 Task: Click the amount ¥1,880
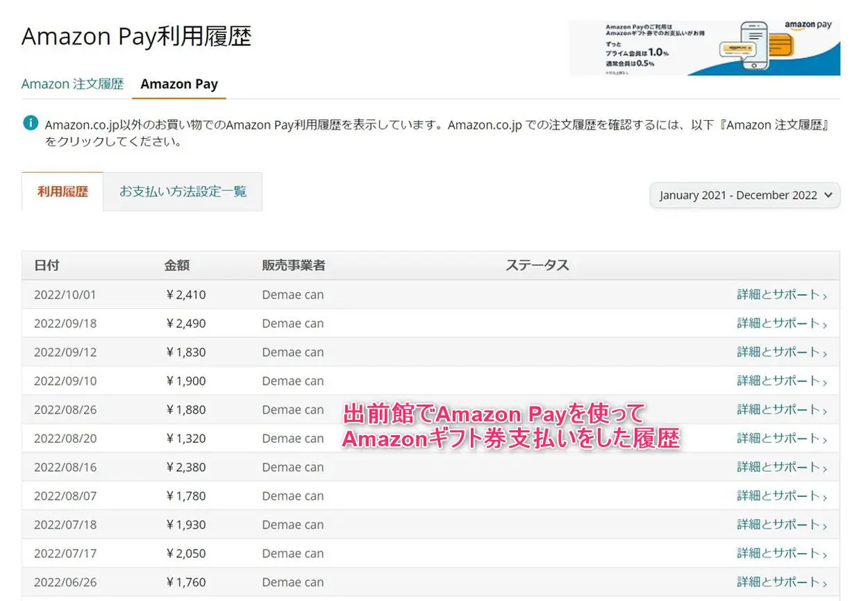click(185, 410)
